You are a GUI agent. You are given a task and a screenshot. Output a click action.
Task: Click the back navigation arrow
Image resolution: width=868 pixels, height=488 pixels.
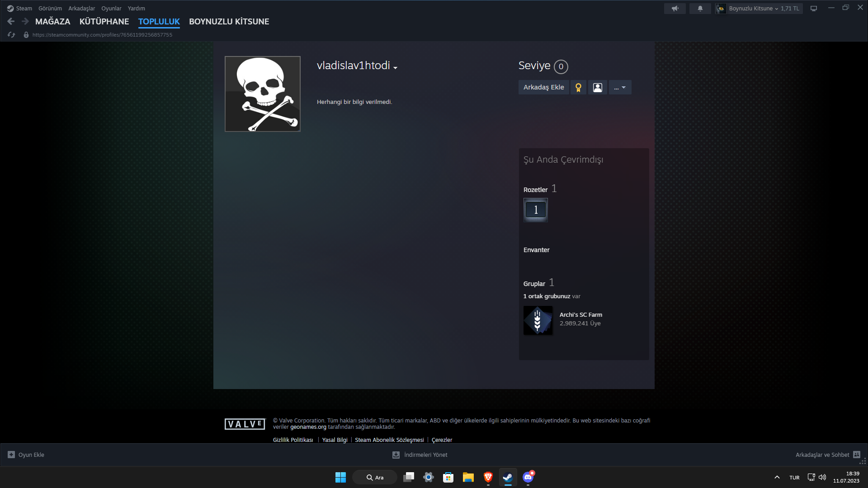point(11,21)
